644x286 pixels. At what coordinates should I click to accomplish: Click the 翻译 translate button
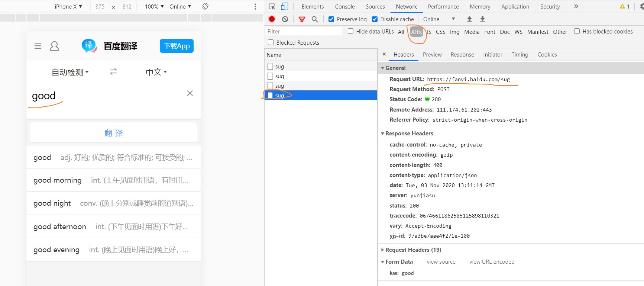coord(113,133)
